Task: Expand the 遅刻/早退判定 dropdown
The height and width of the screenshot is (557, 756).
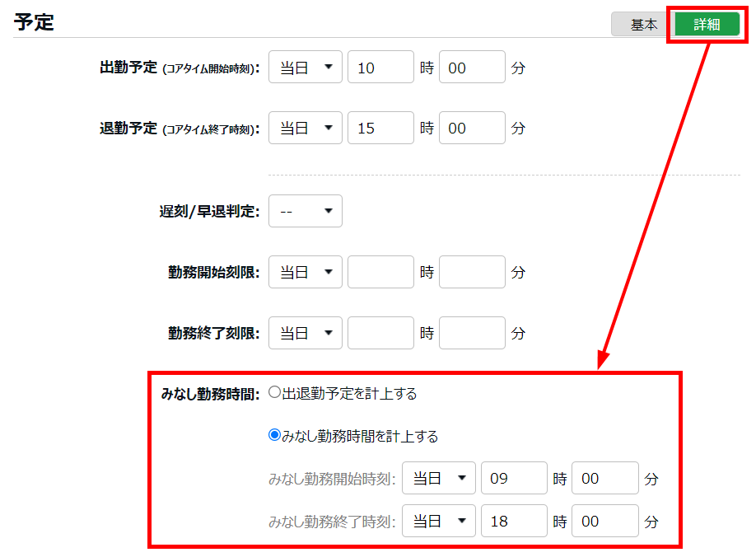Action: [306, 211]
